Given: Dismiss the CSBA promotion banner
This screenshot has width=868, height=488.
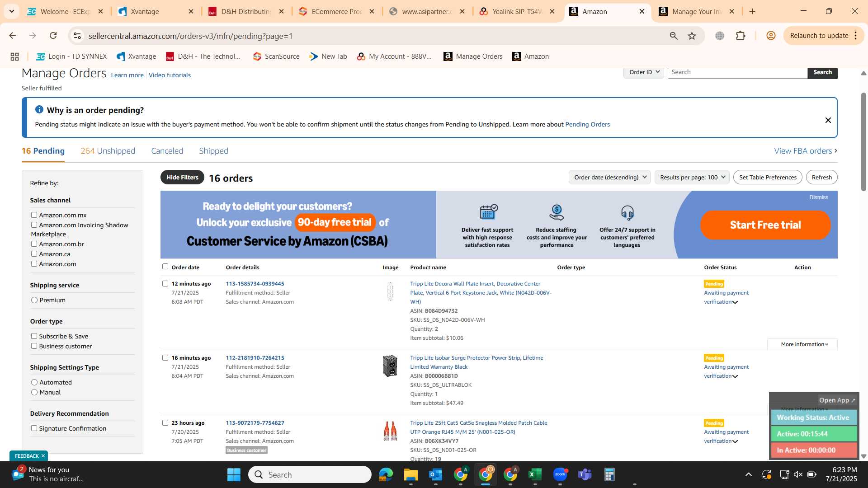Looking at the screenshot, I should [x=818, y=197].
